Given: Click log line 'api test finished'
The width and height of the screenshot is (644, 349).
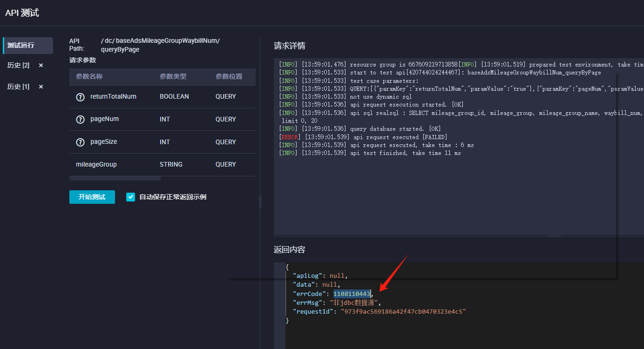Looking at the screenshot, I should tap(370, 153).
